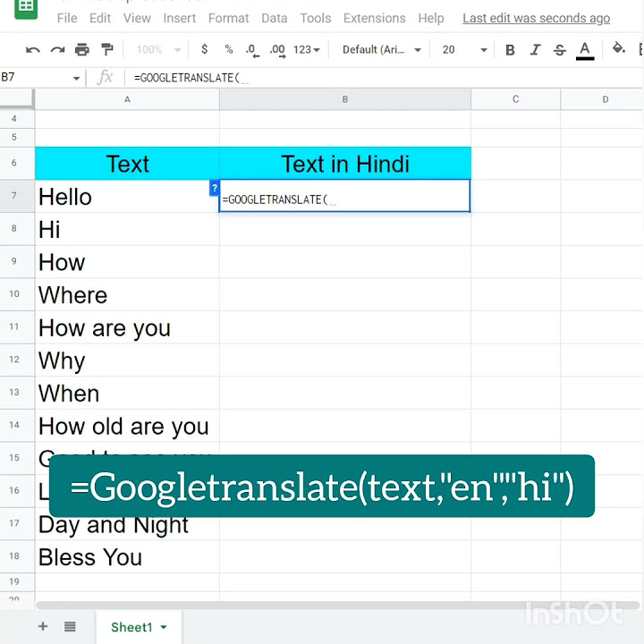Click the cell containing Where
The height and width of the screenshot is (644, 644).
point(127,294)
